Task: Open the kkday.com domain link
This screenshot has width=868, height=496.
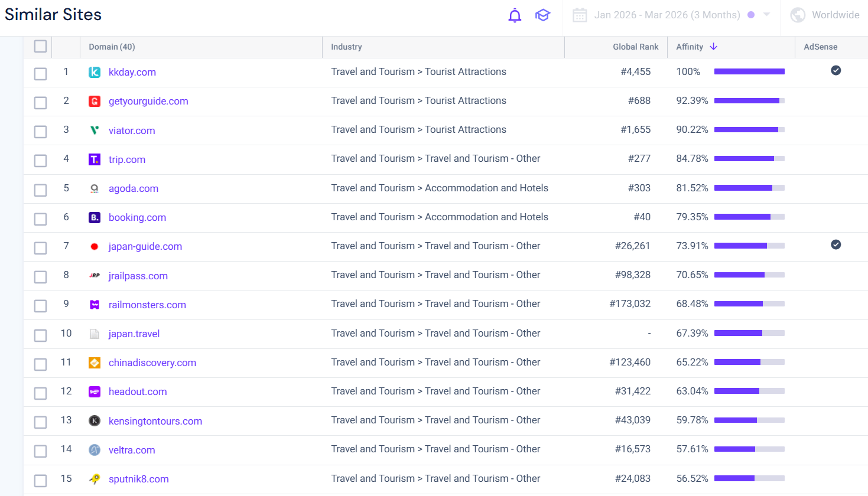Action: (132, 72)
